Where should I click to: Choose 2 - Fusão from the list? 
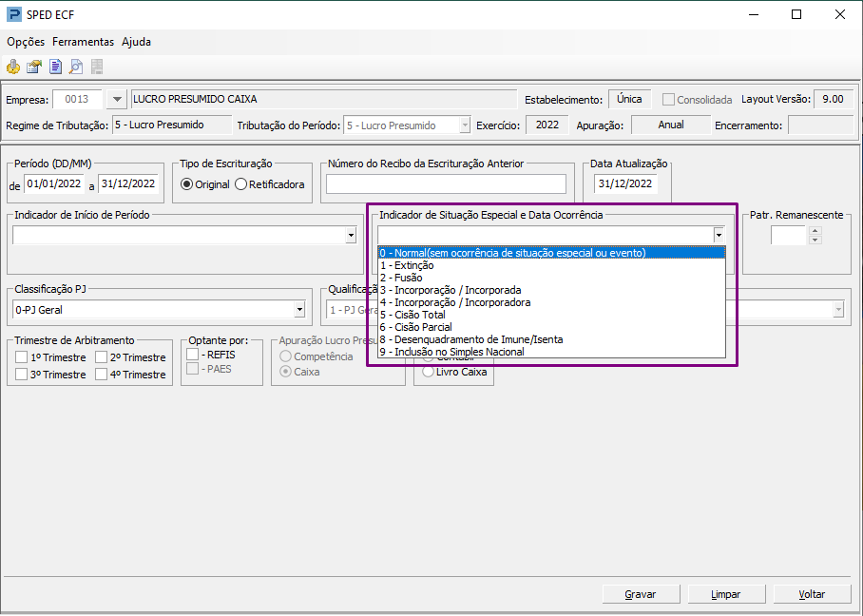click(x=551, y=278)
